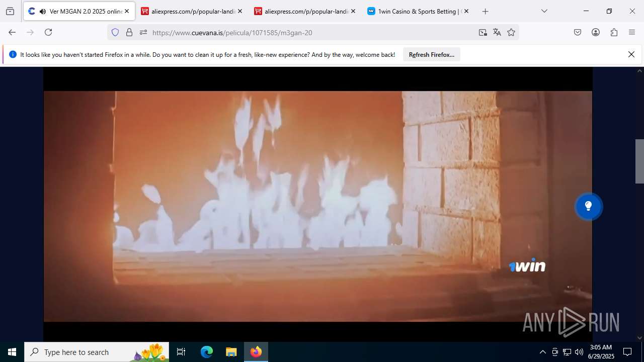Image resolution: width=644 pixels, height=362 pixels.
Task: Close the 1win Casino tab
Action: click(x=466, y=11)
